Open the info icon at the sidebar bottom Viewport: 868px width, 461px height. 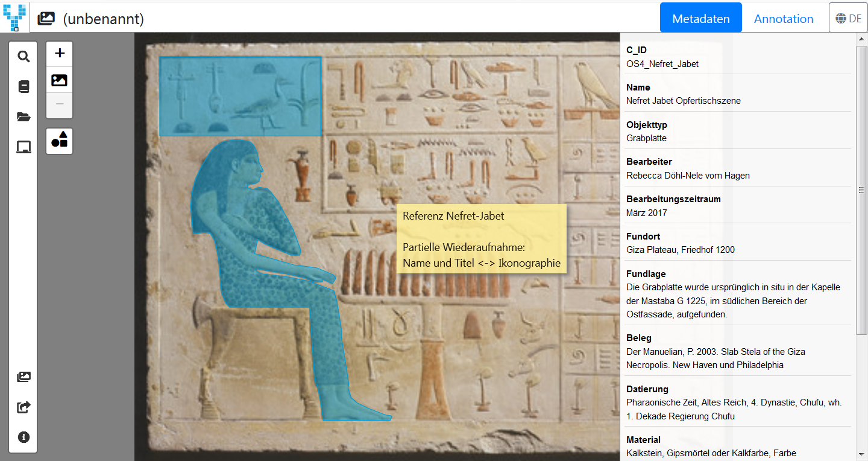pos(24,437)
